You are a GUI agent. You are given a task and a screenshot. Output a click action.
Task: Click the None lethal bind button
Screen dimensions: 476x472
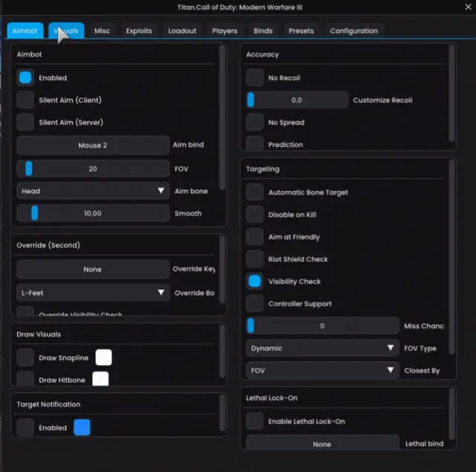tap(322, 443)
